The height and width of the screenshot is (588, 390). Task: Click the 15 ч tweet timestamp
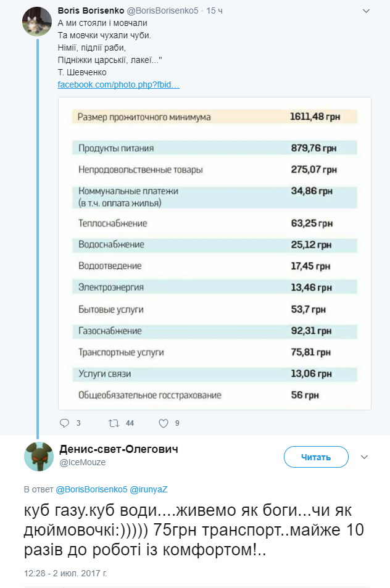click(215, 10)
